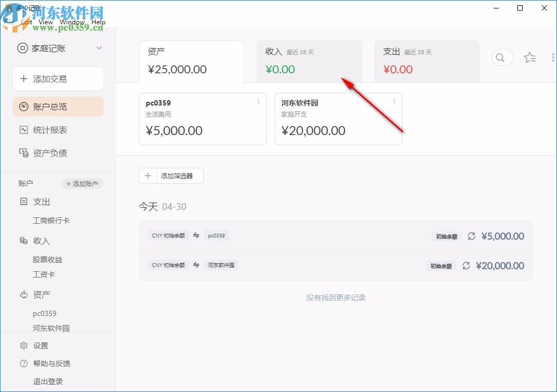Click the 支出 category list icon
Screen dimensions: 557x392
(23, 202)
